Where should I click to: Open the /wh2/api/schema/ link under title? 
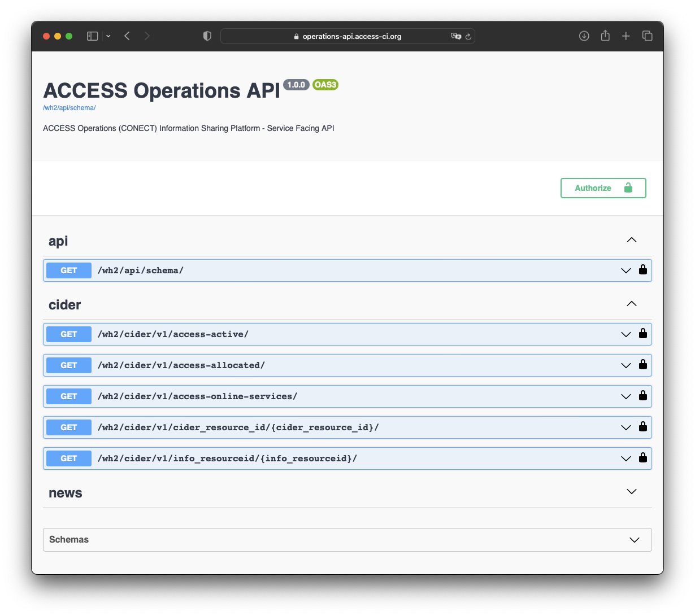[x=69, y=108]
